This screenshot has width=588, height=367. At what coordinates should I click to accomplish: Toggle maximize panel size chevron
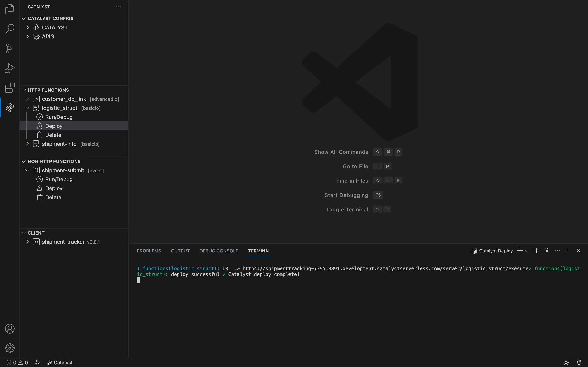tap(568, 251)
